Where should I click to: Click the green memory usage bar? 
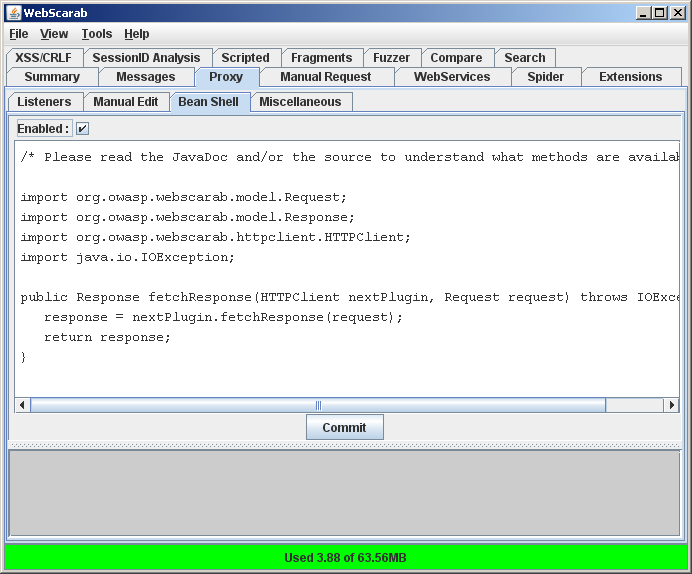pos(345,558)
